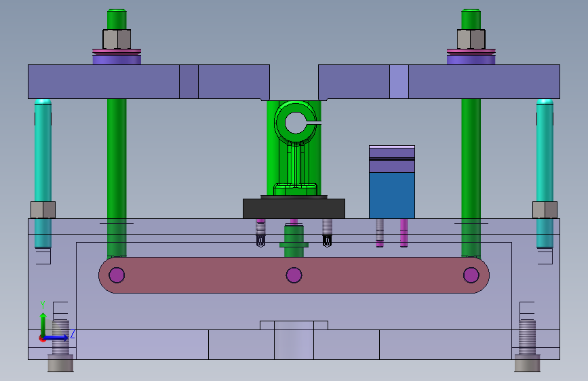The width and height of the screenshot is (588, 381).
Task: Select the top-left hex nut on green rod
Action: coord(117,39)
